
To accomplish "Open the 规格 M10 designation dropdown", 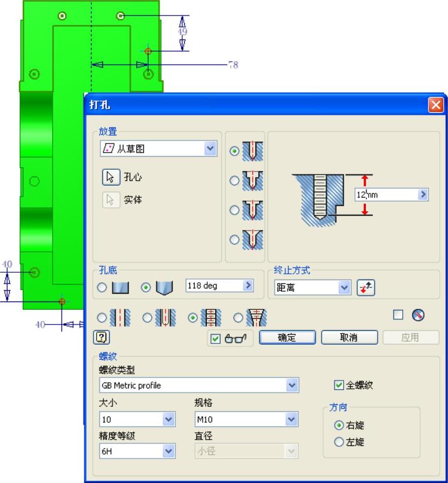I will [x=292, y=419].
